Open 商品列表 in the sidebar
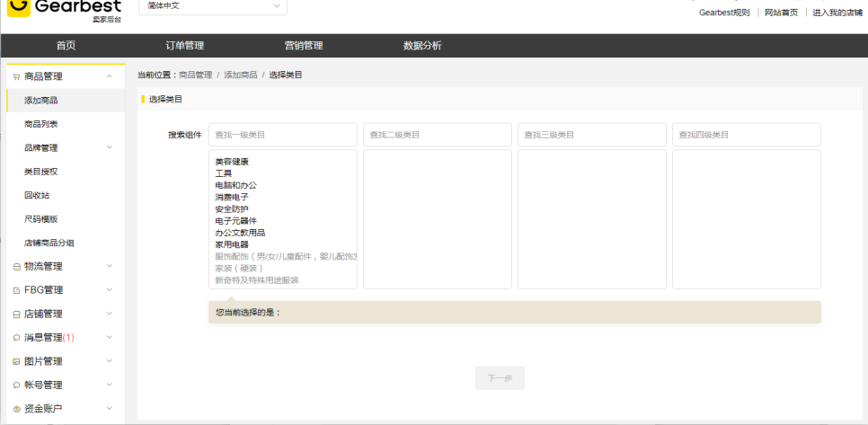The height and width of the screenshot is (425, 868). 41,125
